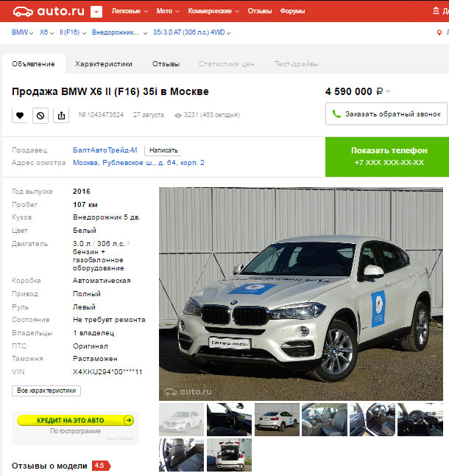Click the share listing icon
The image size is (449, 476).
61,116
